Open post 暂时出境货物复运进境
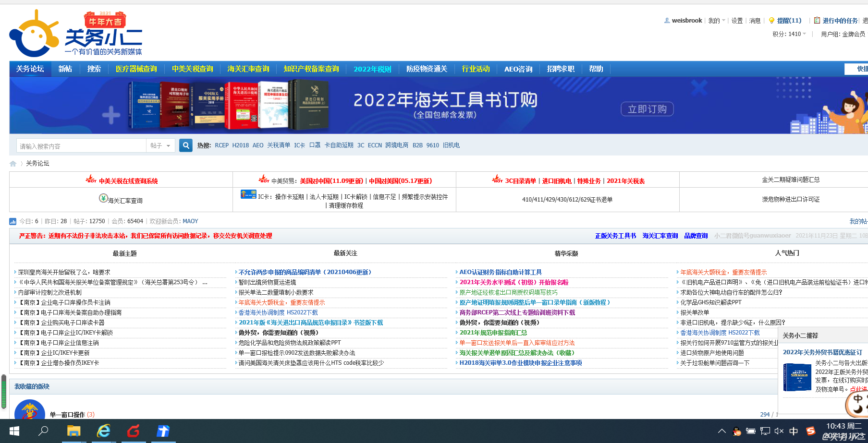Viewport: 868px width, 443px height. 267,282
